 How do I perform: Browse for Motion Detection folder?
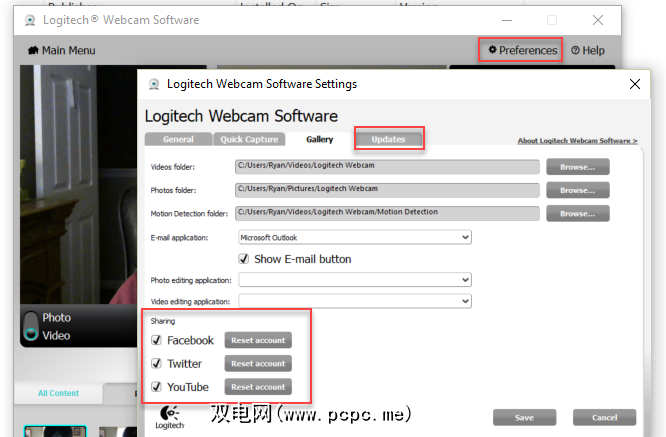pos(578,214)
